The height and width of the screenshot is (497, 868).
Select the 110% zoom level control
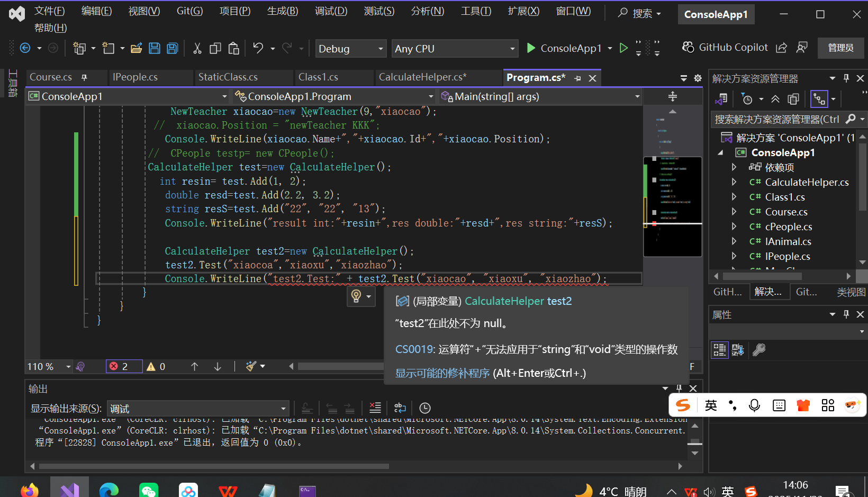[48, 366]
